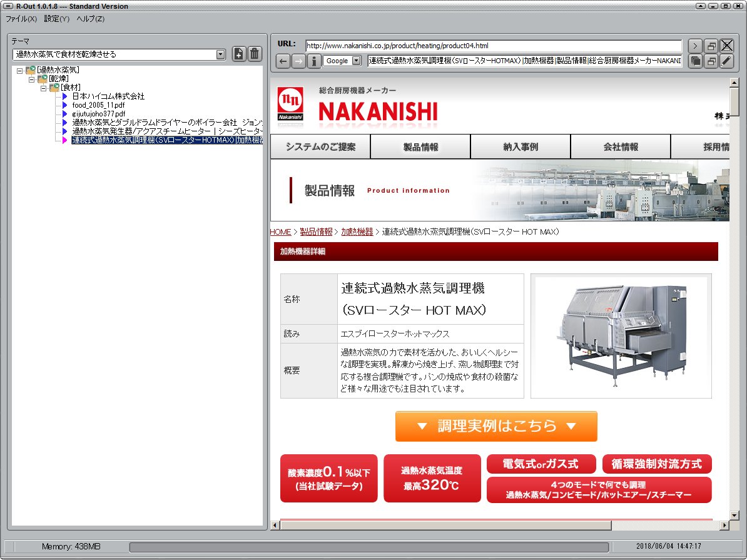Click the scroll-down arrow of the web page

click(734, 515)
